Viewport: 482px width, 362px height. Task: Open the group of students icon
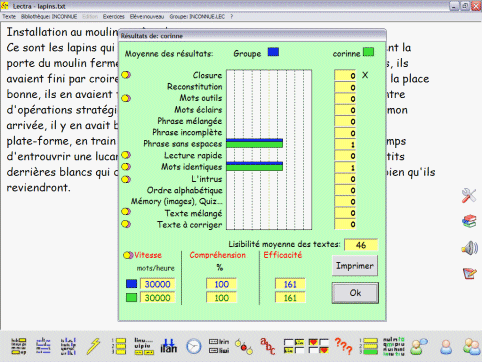tap(472, 347)
